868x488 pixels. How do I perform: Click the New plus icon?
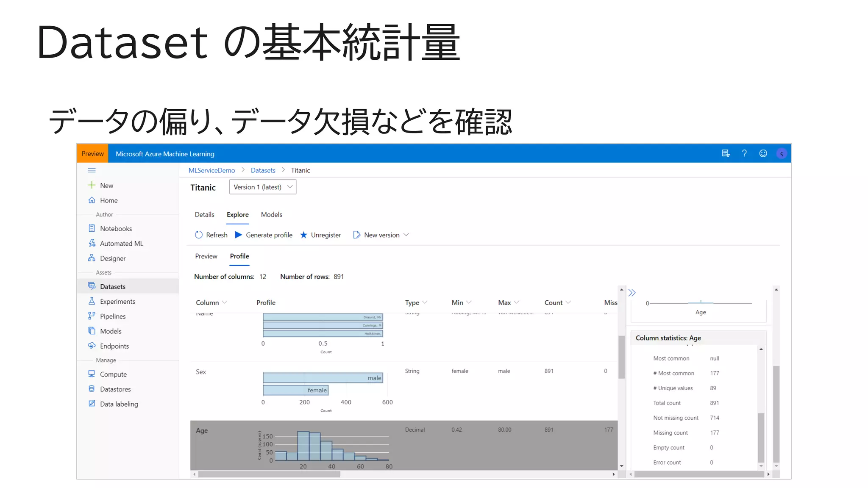coord(92,185)
